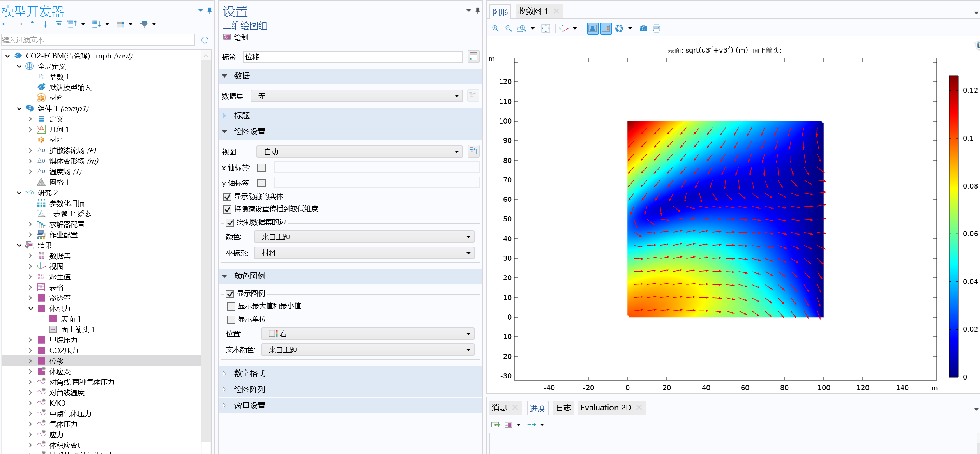Click the color legend bar
This screenshot has height=454, width=980.
click(953, 226)
